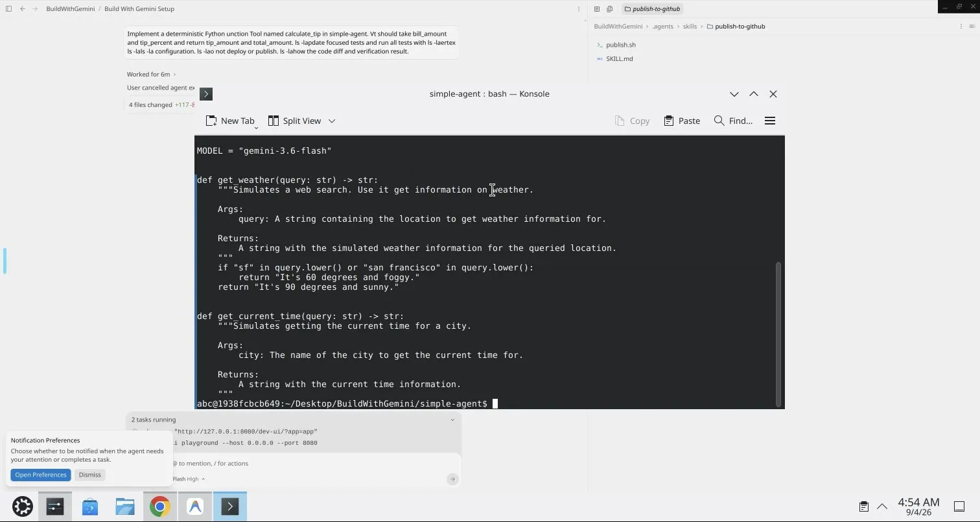
Task: Open the file panel vertical dots menu
Action: [x=961, y=27]
